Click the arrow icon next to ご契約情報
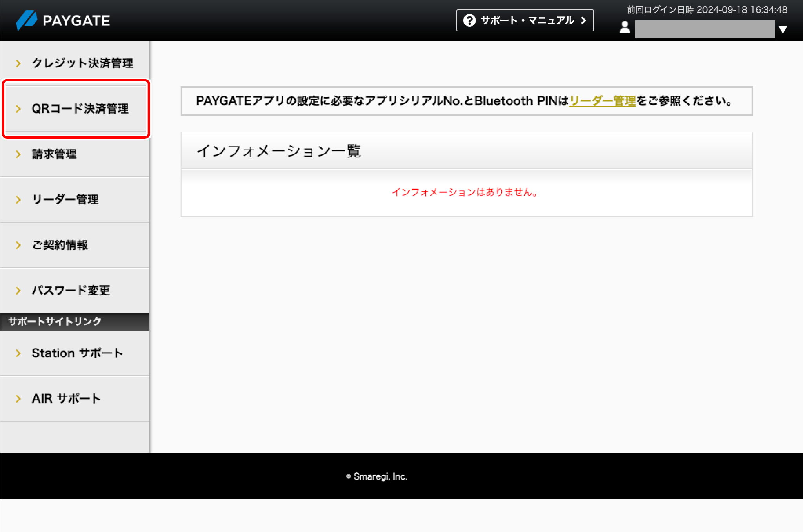Viewport: 803px width, 532px height. point(18,245)
